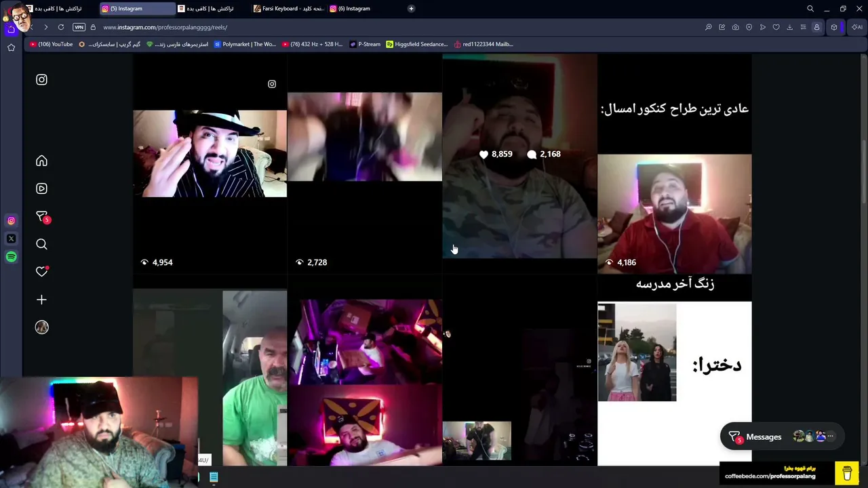The width and height of the screenshot is (868, 488).
Task: Open zoom/find magnifier in address bar
Action: pyautogui.click(x=709, y=27)
